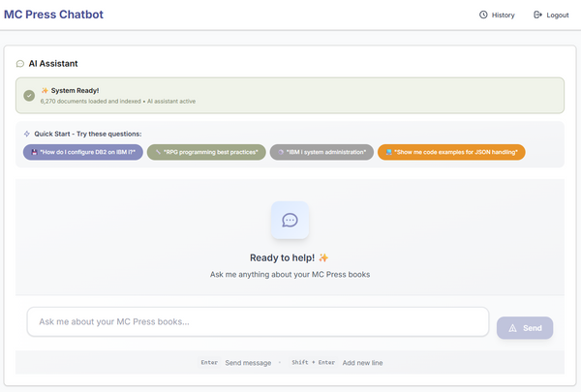
Task: Click the Ready to help! heading
Action: point(282,257)
